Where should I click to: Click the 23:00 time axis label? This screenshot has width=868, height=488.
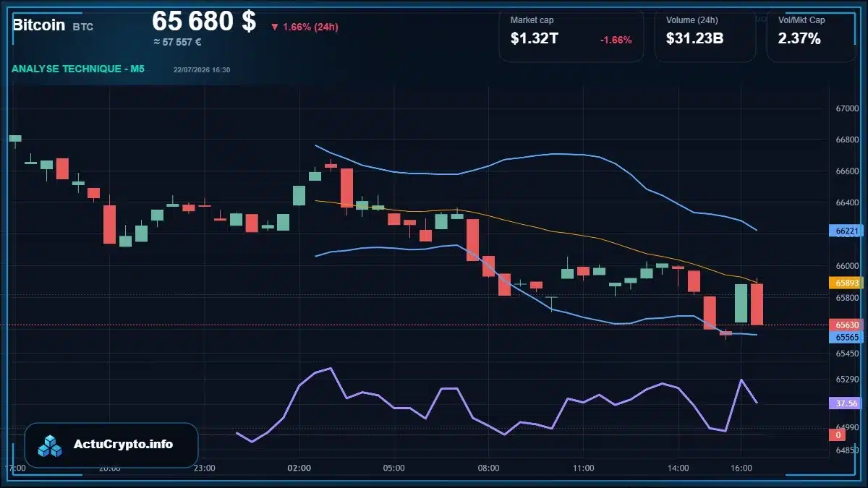(x=205, y=468)
